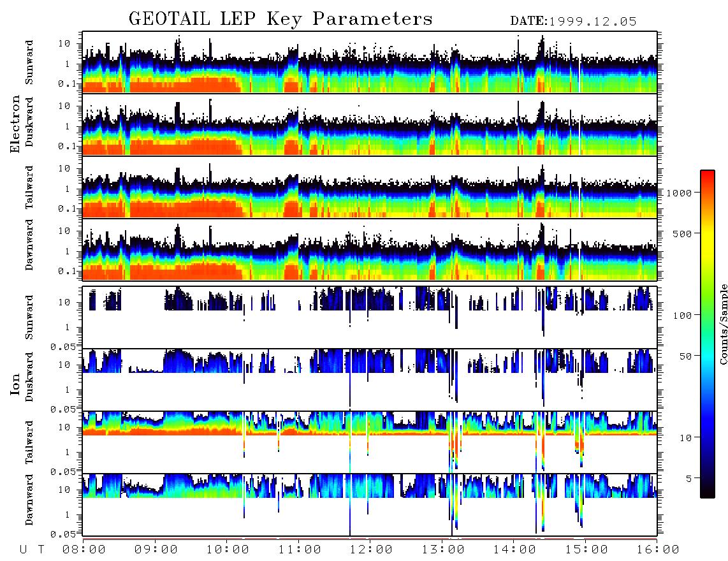The width and height of the screenshot is (728, 561).
Task: Click the Ion Tailward spectrogram panel
Action: [370, 442]
